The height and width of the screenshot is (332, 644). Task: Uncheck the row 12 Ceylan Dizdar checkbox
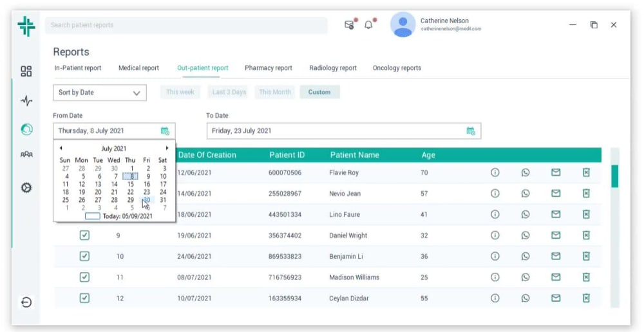pyautogui.click(x=84, y=298)
